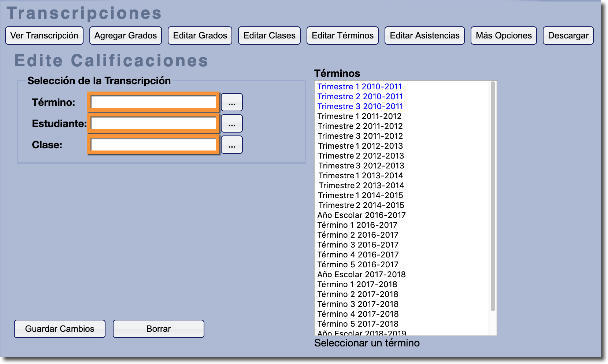
Task: Focus the Término input field
Action: pyautogui.click(x=153, y=102)
